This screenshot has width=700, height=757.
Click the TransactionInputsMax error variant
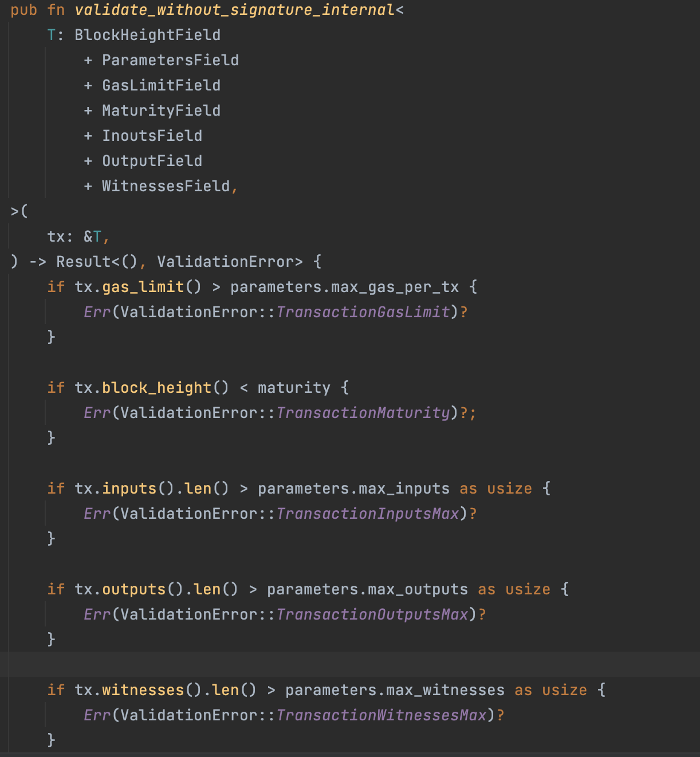coord(368,514)
